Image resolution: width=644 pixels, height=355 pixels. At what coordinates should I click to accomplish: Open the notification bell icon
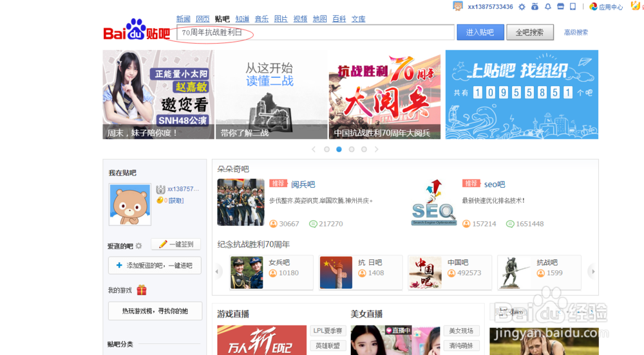pos(547,6)
